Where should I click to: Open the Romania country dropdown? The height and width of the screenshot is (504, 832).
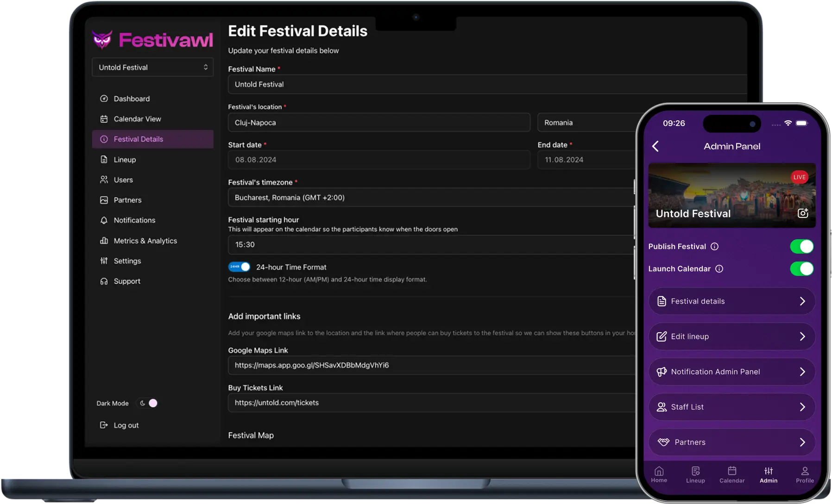[x=586, y=123]
